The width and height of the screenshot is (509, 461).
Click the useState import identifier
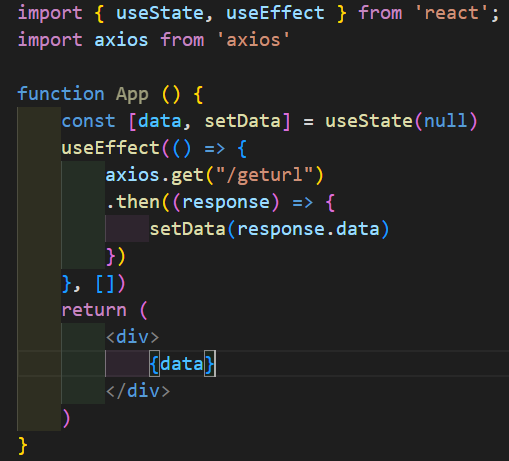(160, 13)
